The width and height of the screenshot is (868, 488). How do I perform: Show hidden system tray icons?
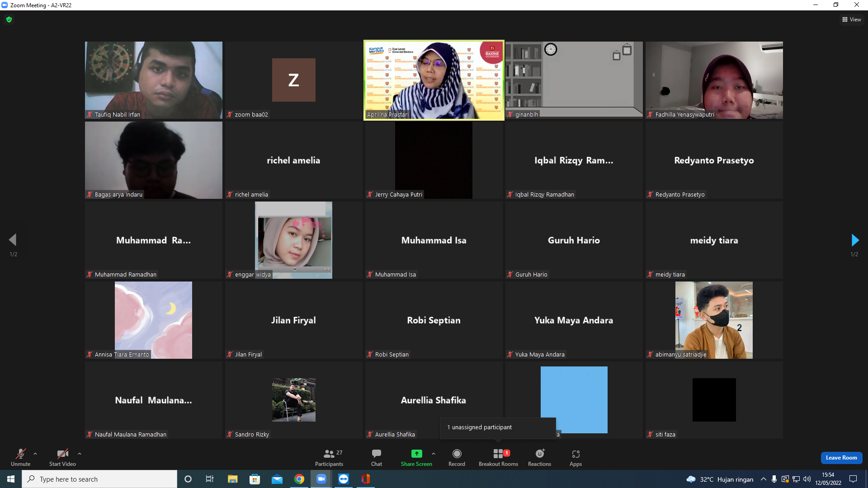764,479
